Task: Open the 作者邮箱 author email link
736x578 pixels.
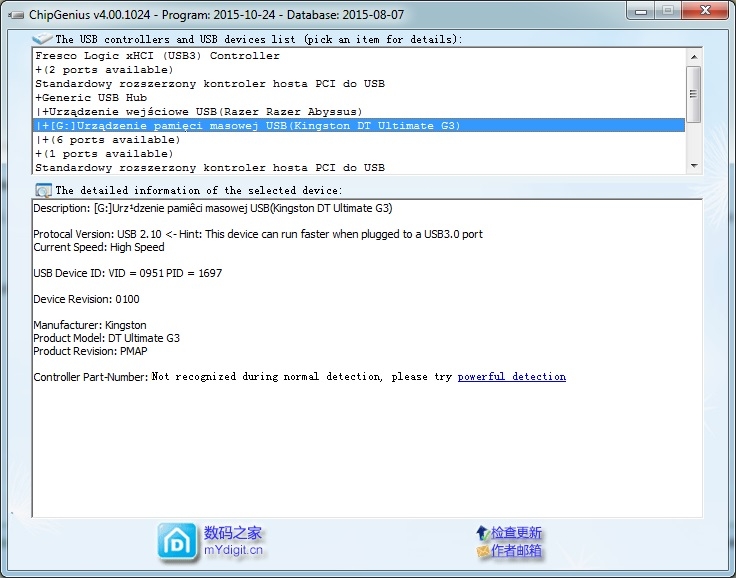Action: pyautogui.click(x=516, y=550)
